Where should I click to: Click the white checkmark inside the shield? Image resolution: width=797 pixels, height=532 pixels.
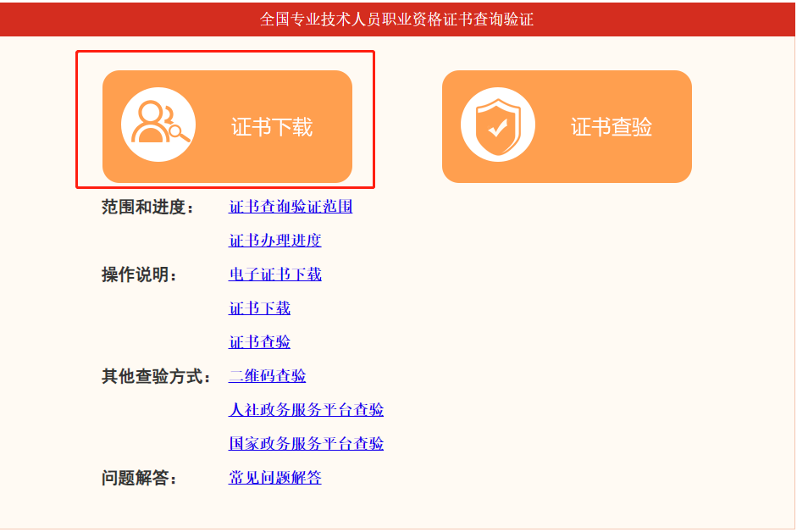498,127
